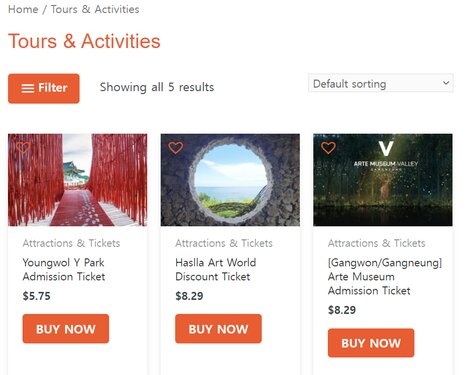Image resolution: width=468 pixels, height=375 pixels.
Task: Click Attractions & Tickets category under Arte Museum
Action: 377,243
